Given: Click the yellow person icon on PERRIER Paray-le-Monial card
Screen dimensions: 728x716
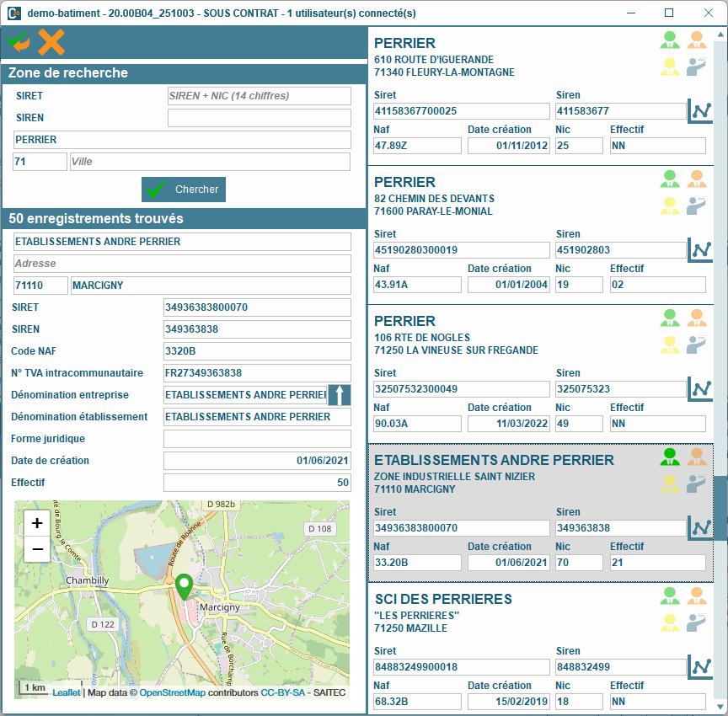Looking at the screenshot, I should coord(670,206).
